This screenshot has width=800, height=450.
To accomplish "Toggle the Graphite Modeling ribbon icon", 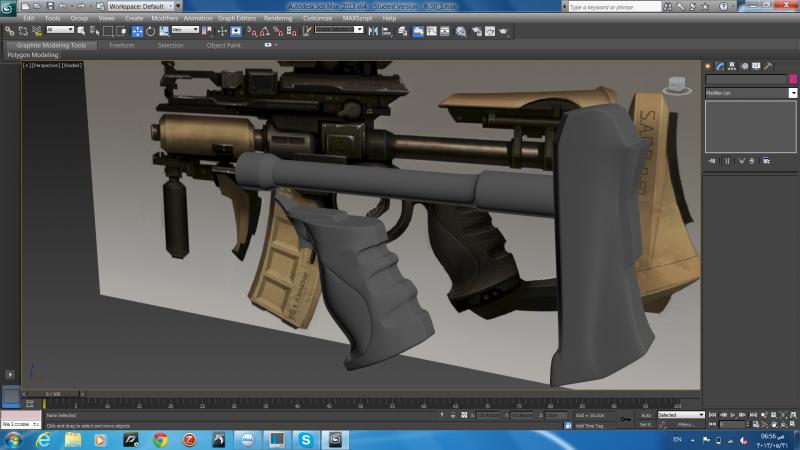I will click(x=418, y=31).
